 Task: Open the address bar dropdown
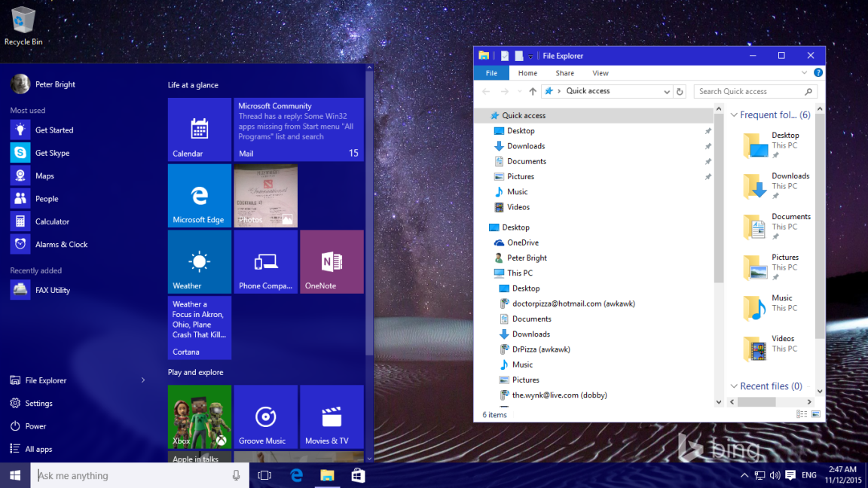[666, 91]
